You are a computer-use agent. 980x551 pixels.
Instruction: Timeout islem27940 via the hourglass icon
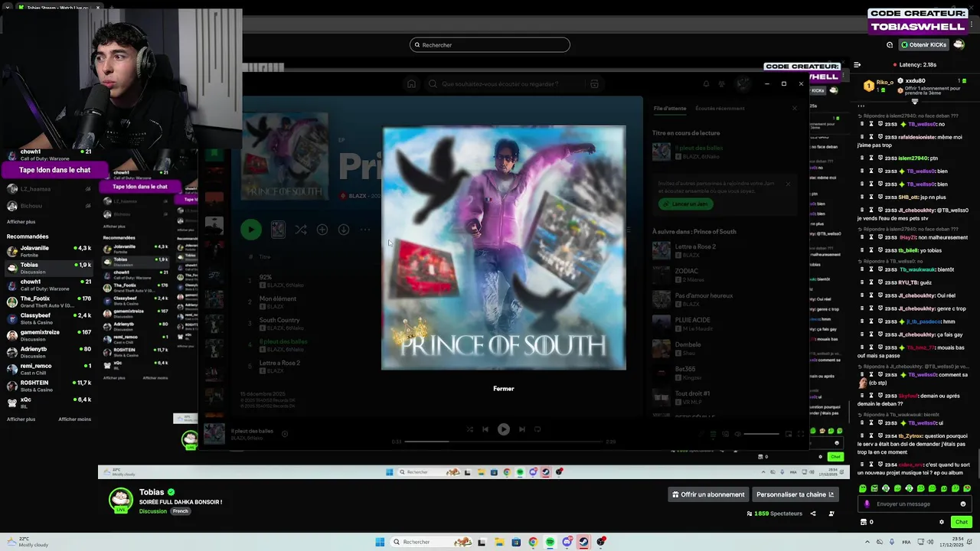(x=871, y=158)
